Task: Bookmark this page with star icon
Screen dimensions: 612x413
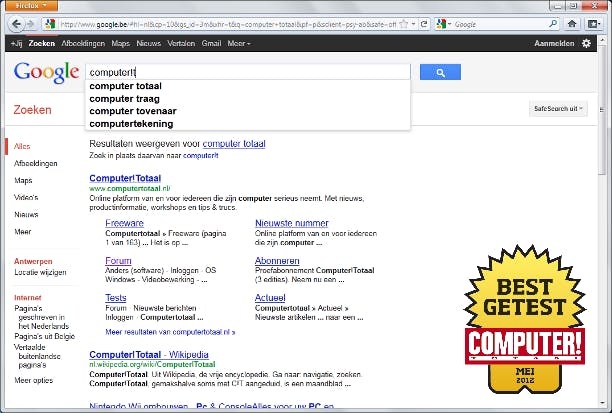Action: point(404,24)
